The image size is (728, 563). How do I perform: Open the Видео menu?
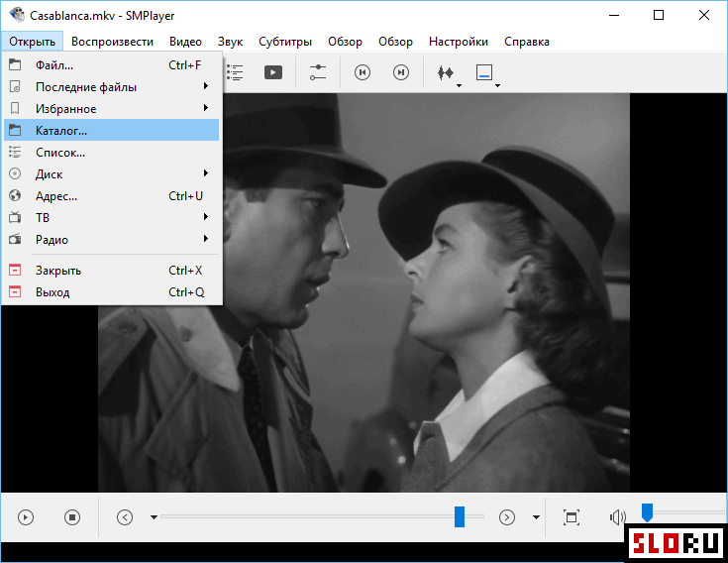click(x=185, y=42)
